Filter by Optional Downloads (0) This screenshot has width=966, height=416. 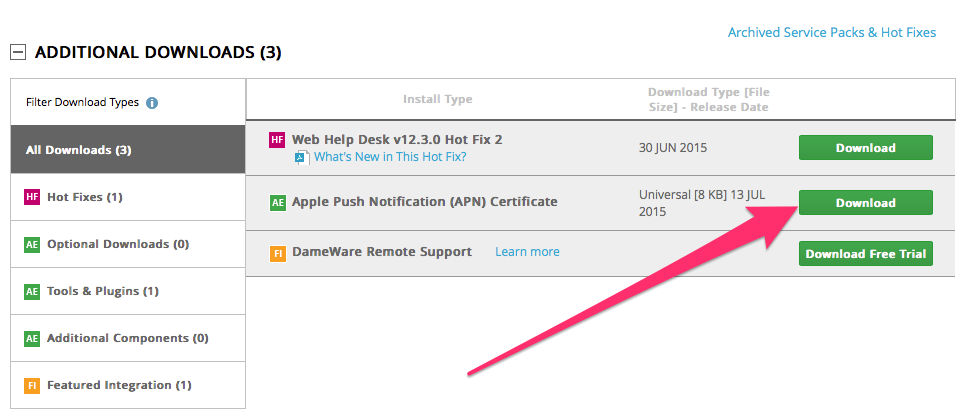coord(128,244)
